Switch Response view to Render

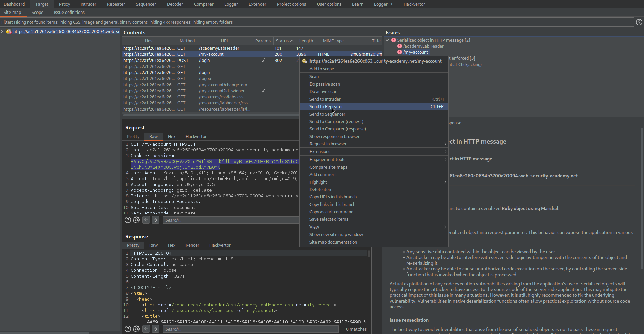click(192, 245)
